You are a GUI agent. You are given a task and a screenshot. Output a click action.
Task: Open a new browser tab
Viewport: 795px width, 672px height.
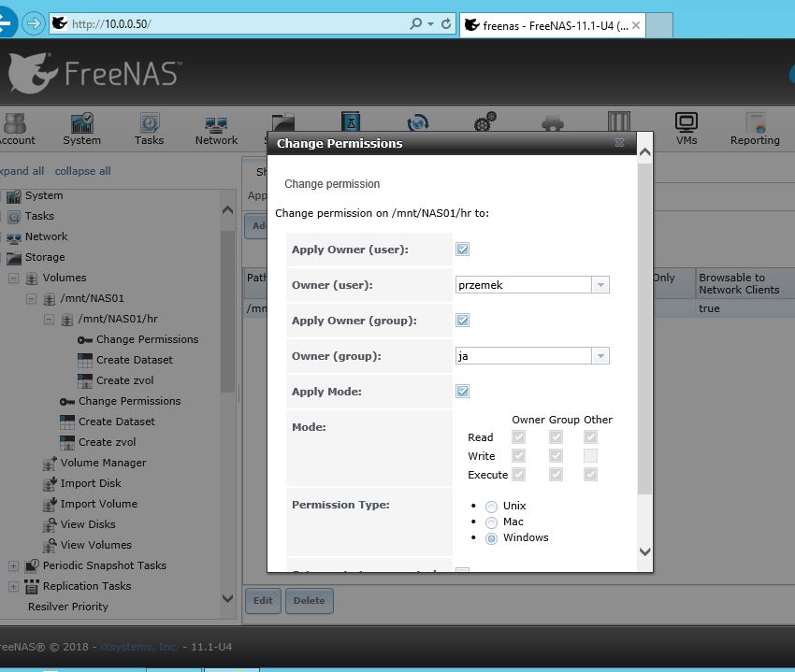coord(659,25)
